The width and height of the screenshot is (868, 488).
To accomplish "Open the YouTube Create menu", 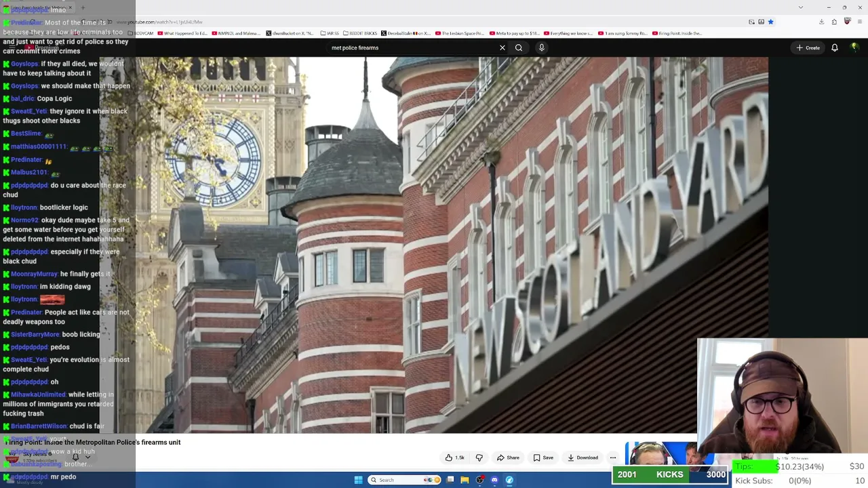I will (808, 47).
